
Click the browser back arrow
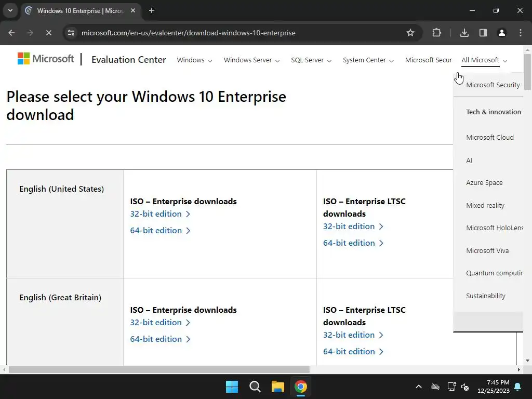pos(11,33)
